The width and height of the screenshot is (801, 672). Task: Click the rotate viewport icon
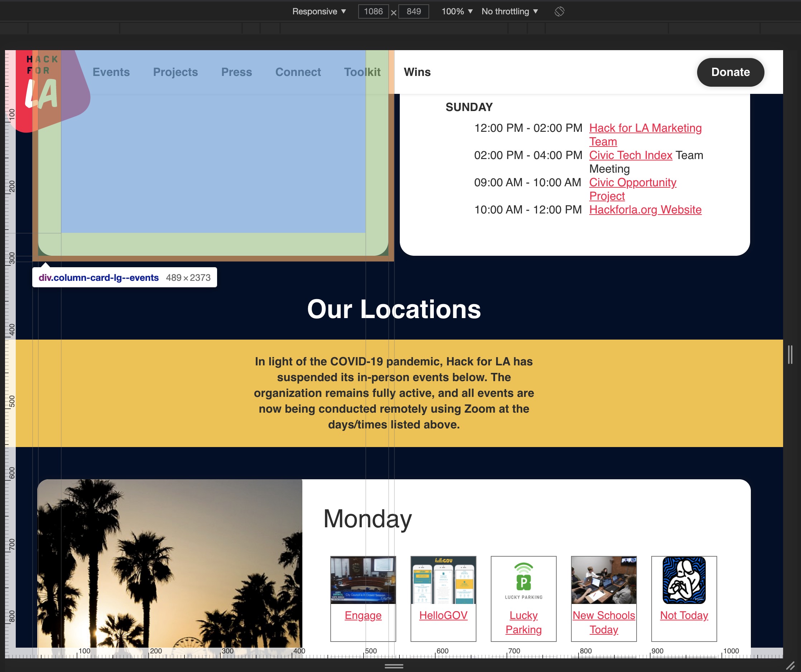559,11
